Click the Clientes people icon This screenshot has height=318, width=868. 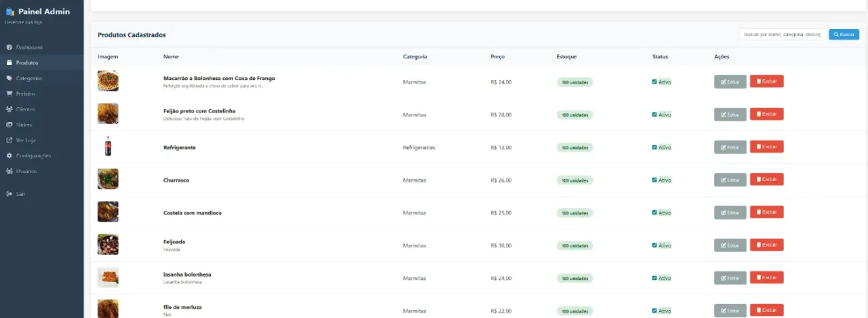tap(9, 109)
